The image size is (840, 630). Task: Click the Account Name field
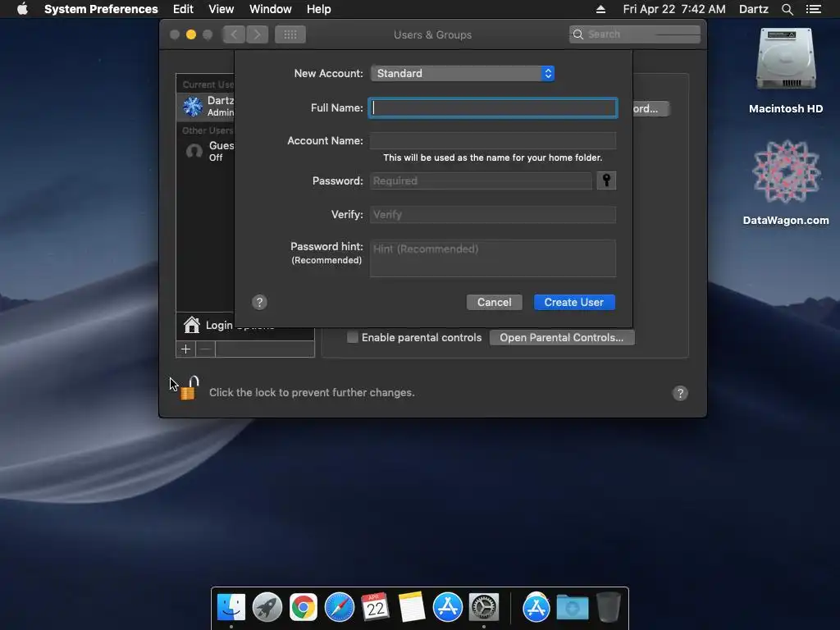pos(493,140)
